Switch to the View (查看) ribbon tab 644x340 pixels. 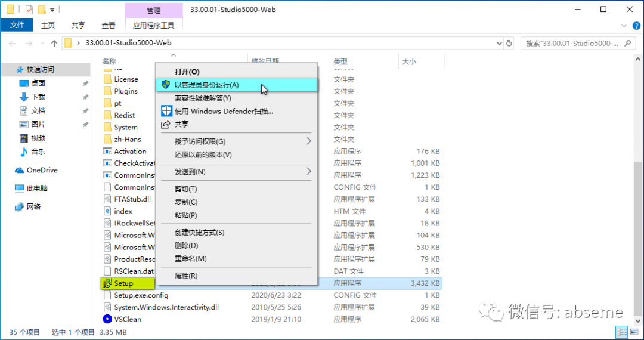click(109, 25)
